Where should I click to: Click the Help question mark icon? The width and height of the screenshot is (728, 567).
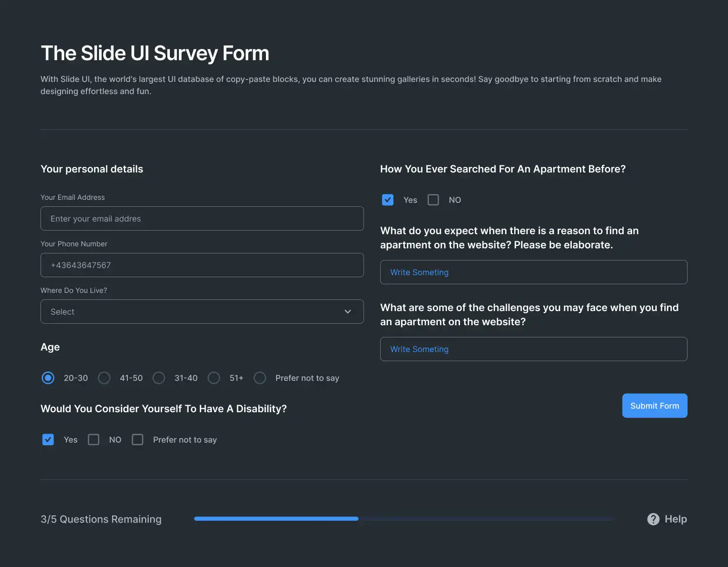coord(653,519)
